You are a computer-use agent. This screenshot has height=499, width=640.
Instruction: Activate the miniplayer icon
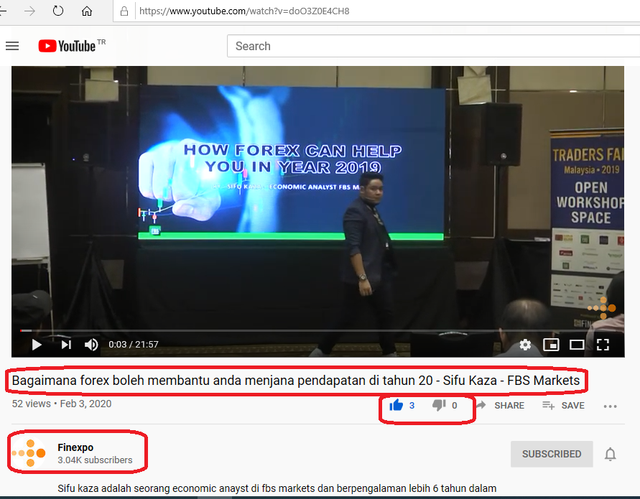click(x=551, y=345)
